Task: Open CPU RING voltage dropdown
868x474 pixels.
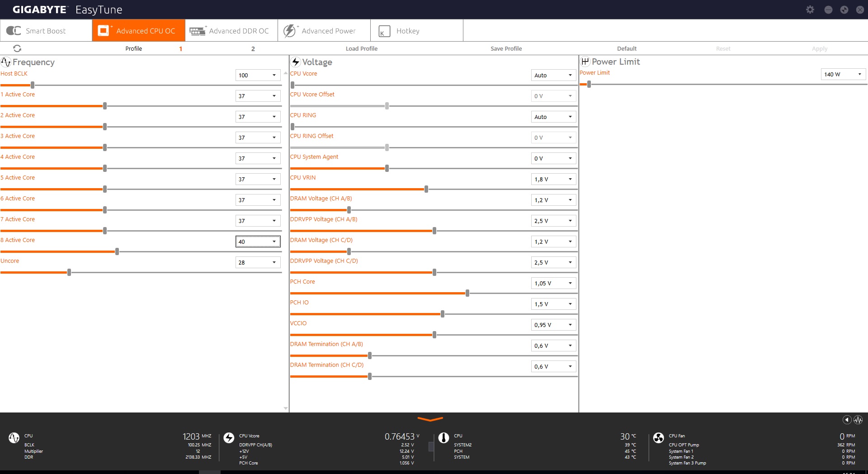Action: [x=554, y=117]
